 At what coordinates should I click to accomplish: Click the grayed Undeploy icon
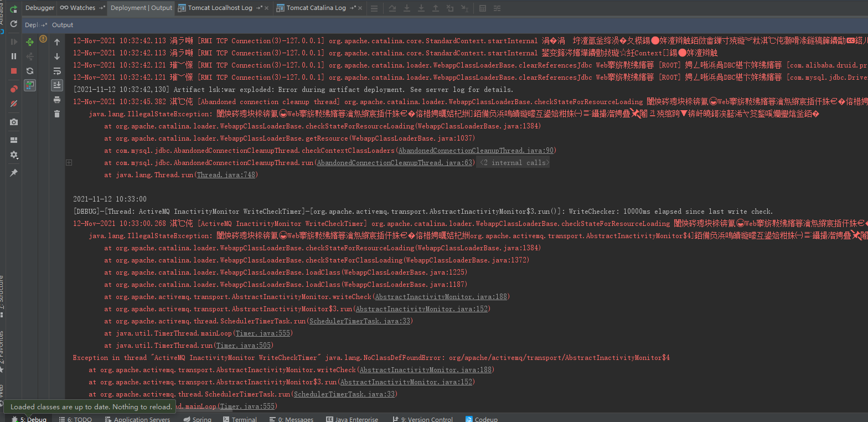[x=30, y=56]
